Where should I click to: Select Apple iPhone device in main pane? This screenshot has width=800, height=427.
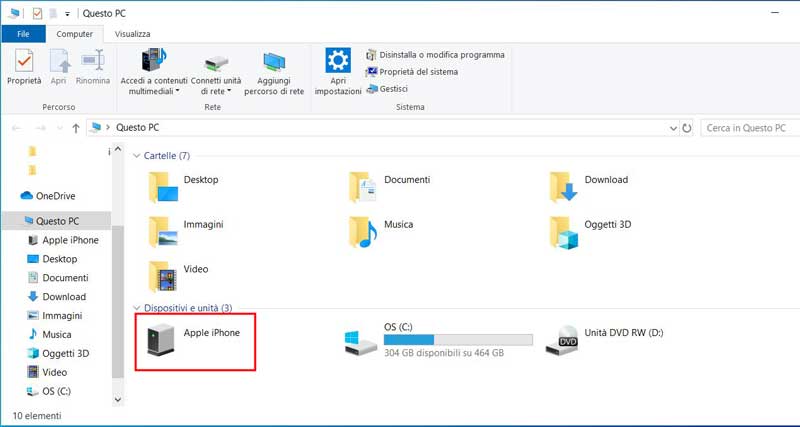point(193,340)
